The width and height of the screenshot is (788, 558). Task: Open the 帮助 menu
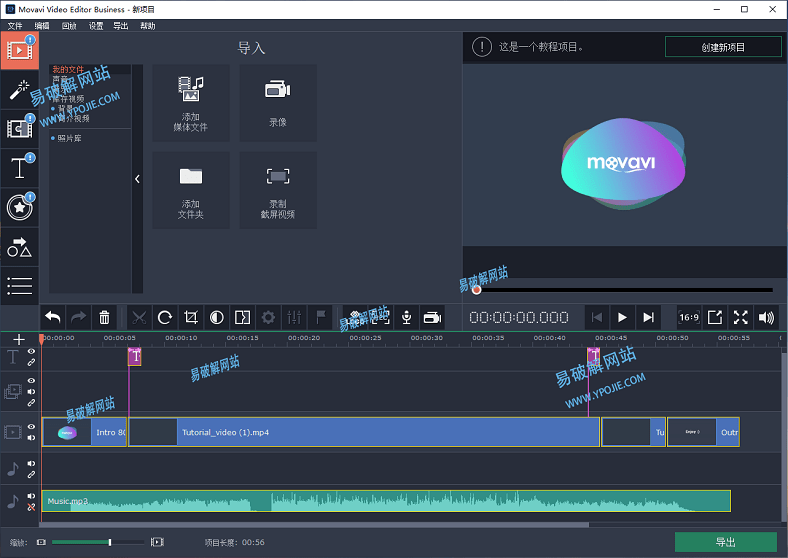[x=148, y=26]
